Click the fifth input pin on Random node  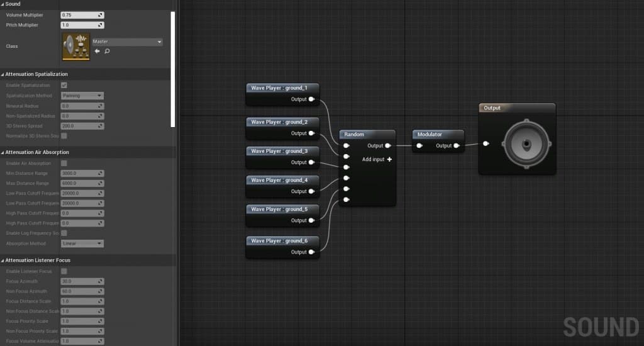click(x=347, y=189)
